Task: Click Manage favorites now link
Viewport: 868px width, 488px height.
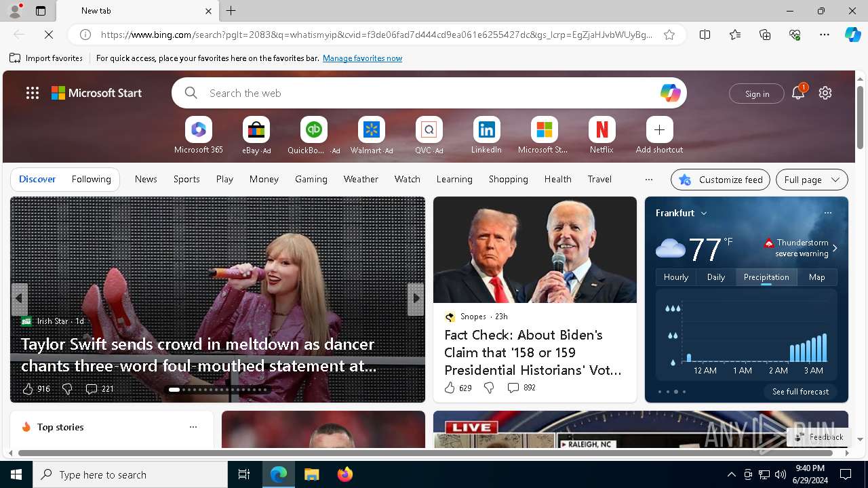Action: pos(362,58)
